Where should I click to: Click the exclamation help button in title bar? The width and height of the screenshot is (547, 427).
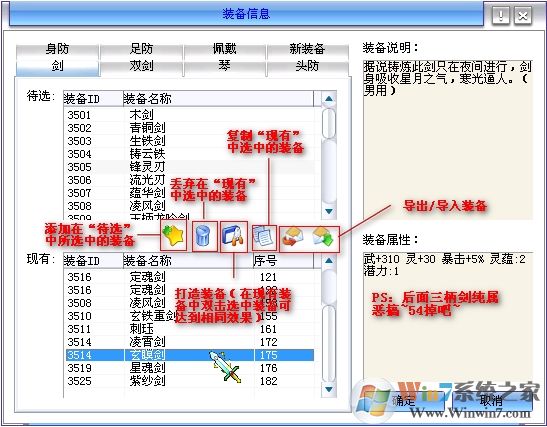click(x=501, y=16)
